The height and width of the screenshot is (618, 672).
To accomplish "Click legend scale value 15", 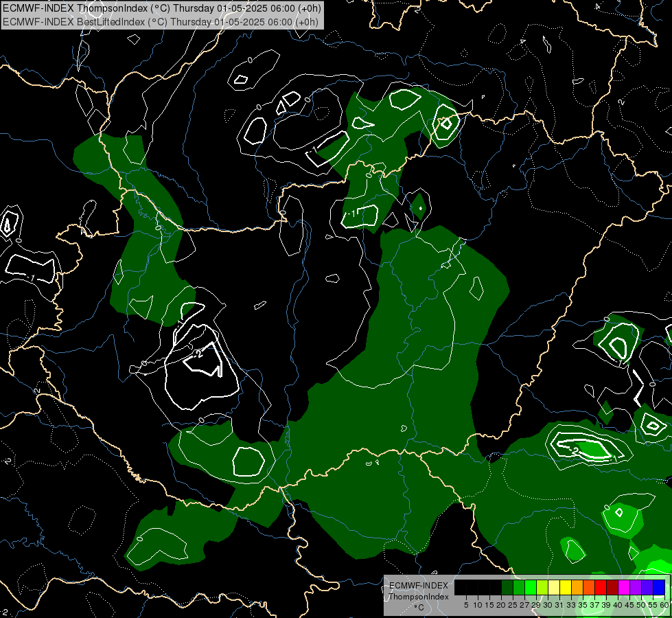I will [489, 605].
